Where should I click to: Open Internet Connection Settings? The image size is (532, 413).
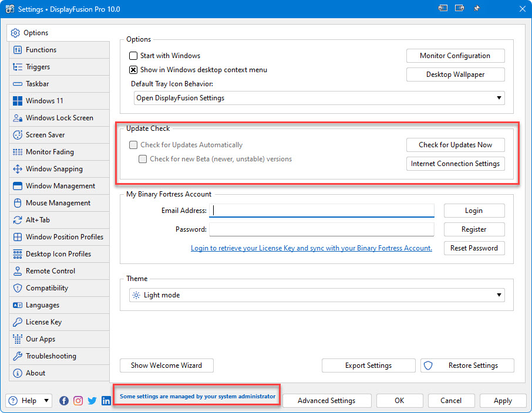pos(455,164)
